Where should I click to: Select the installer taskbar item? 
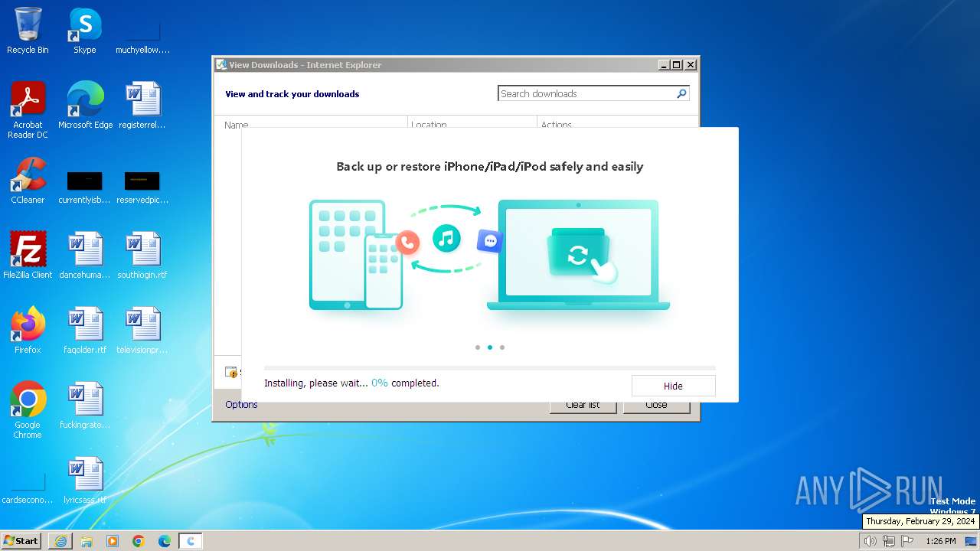click(x=191, y=541)
